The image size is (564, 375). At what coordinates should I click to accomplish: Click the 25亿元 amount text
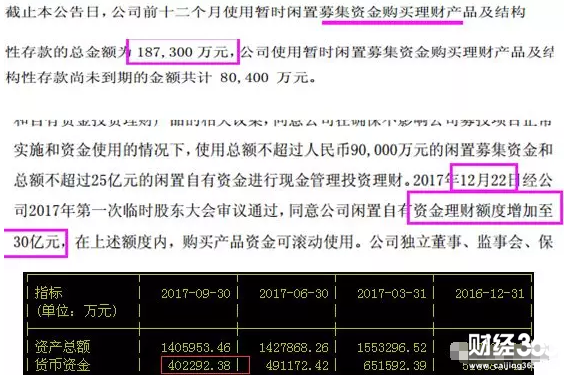[x=114, y=180]
